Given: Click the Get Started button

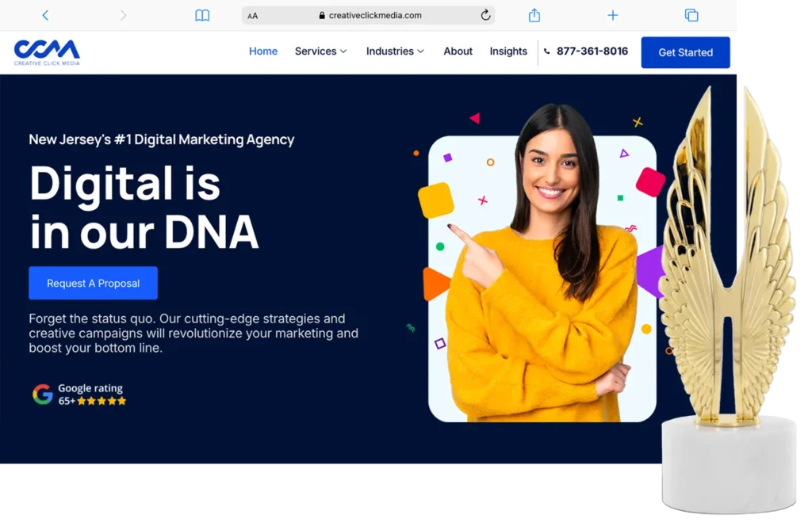Looking at the screenshot, I should click(x=686, y=52).
